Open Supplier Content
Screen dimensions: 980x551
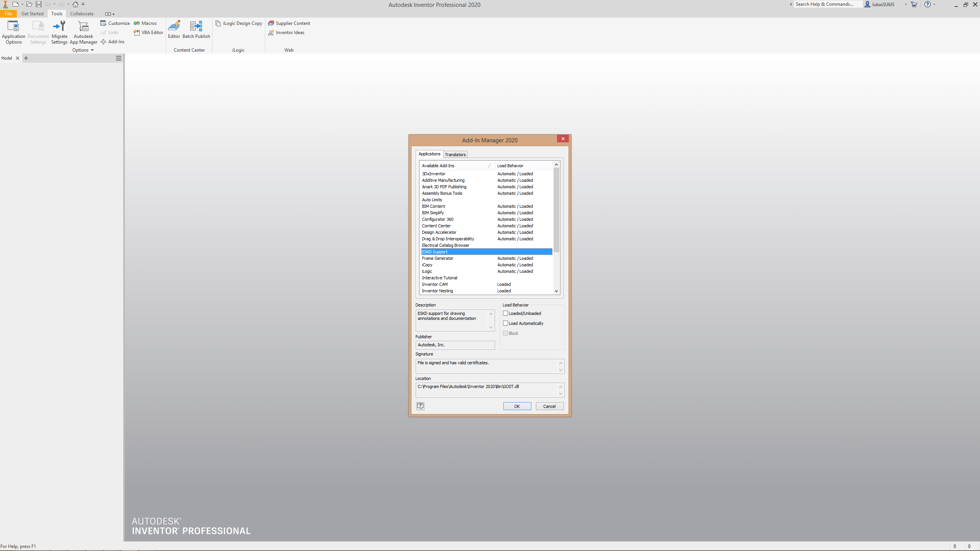coord(289,23)
